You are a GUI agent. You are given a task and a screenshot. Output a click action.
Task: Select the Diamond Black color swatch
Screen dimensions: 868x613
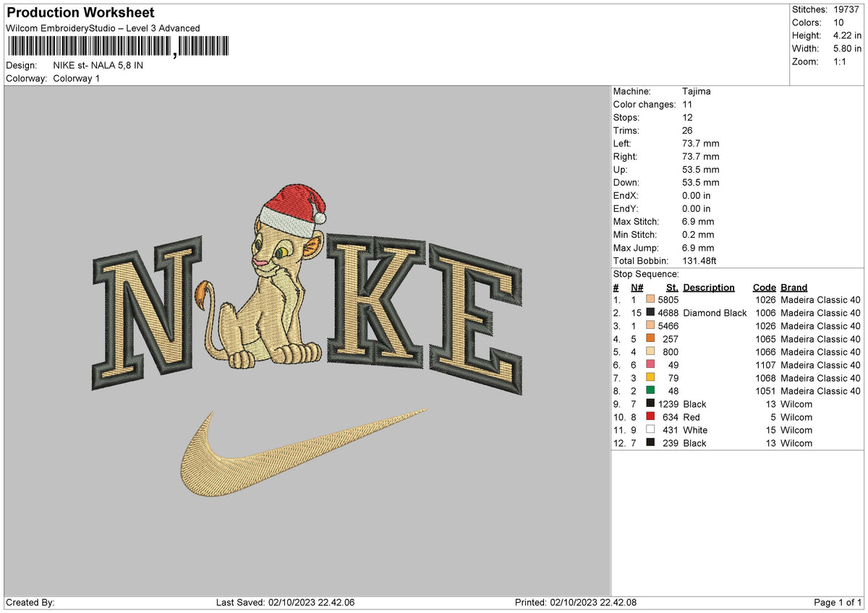[651, 313]
